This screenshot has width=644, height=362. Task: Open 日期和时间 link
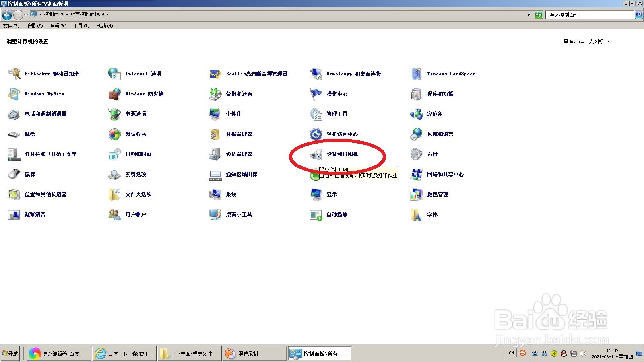(138, 154)
